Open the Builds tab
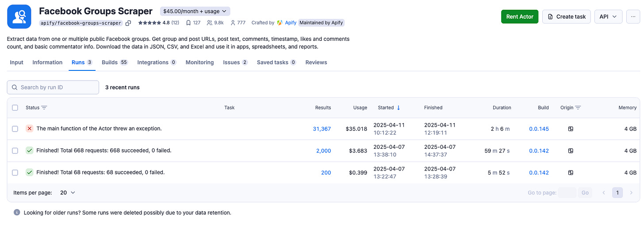Image resolution: width=644 pixels, height=225 pixels. pyautogui.click(x=115, y=62)
